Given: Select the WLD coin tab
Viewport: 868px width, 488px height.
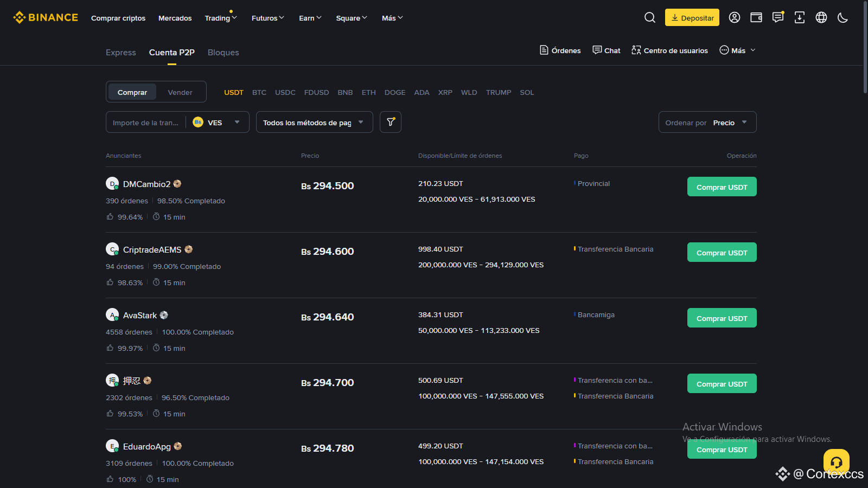Looking at the screenshot, I should [469, 92].
